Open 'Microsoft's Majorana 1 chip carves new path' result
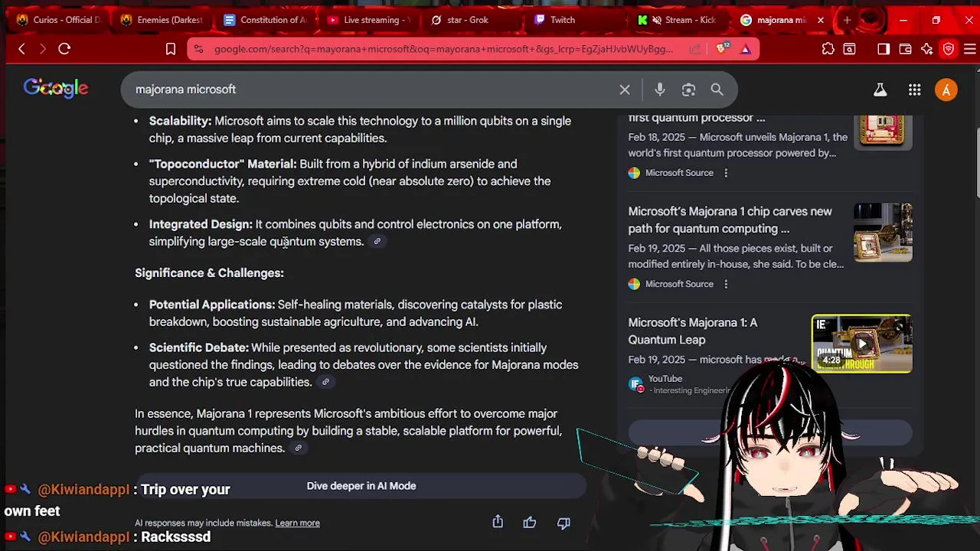Screen dimensions: 980x551 tap(730, 220)
